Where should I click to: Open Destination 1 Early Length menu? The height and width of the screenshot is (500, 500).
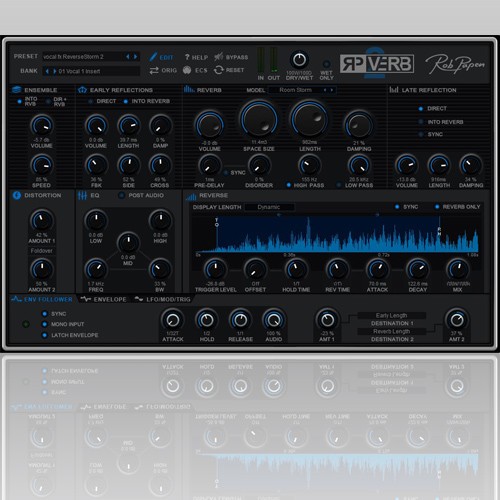click(391, 315)
